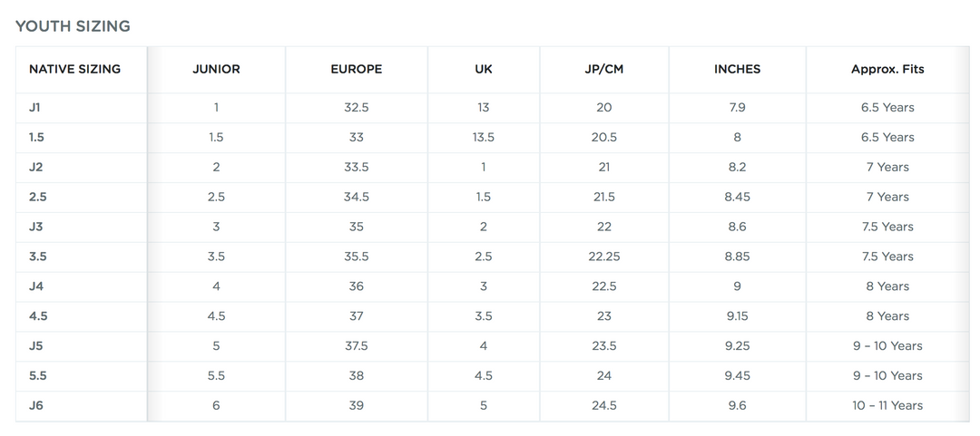Select the J1 native sizing row label
The image size is (980, 436).
(x=35, y=107)
